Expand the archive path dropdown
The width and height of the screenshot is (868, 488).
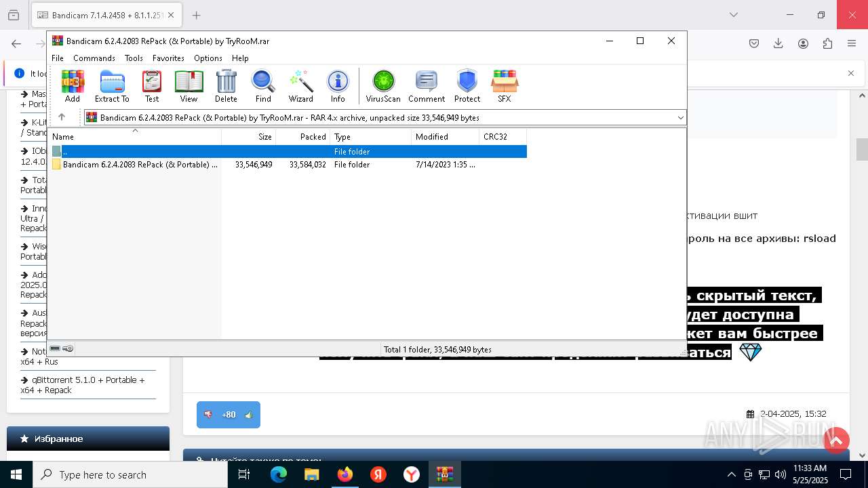(680, 118)
